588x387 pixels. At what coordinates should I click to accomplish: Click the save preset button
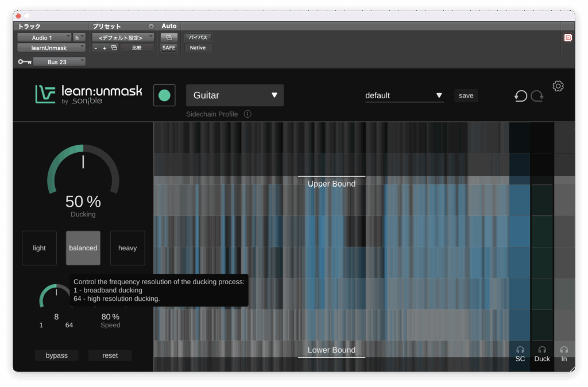(x=466, y=96)
